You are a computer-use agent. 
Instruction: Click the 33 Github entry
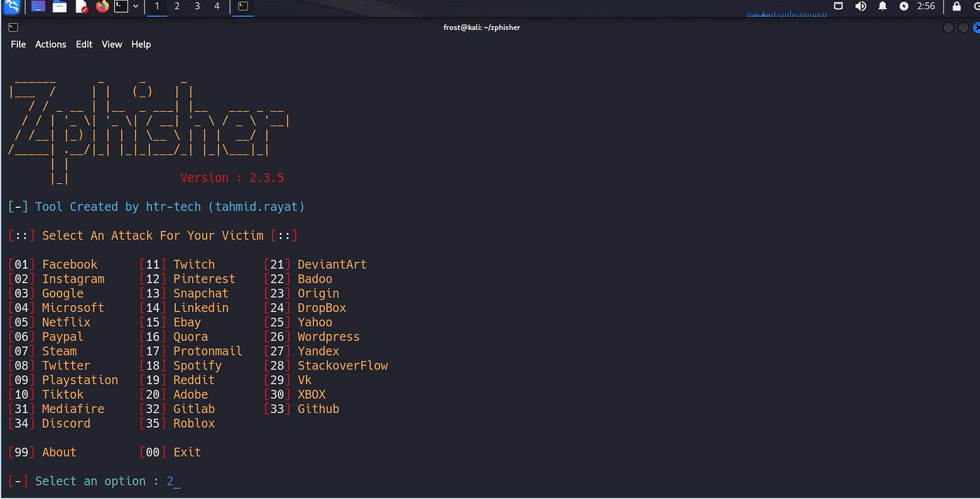pyautogui.click(x=302, y=409)
